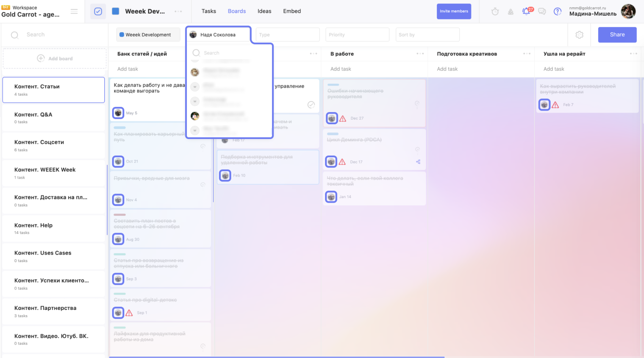Click the checkmark tasks app icon
This screenshot has height=358, width=644.
(x=98, y=11)
